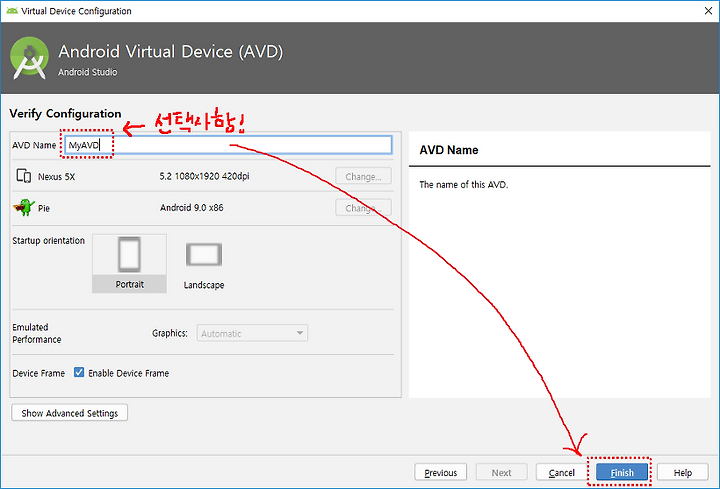Viewport: 720px width, 489px height.
Task: Finish creating the virtual device
Action: (622, 472)
